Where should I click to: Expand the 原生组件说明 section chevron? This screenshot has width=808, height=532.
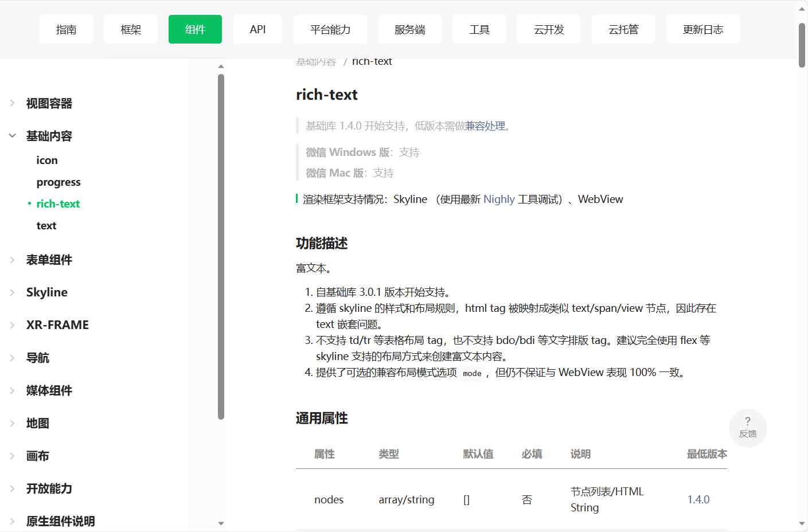pos(12,521)
